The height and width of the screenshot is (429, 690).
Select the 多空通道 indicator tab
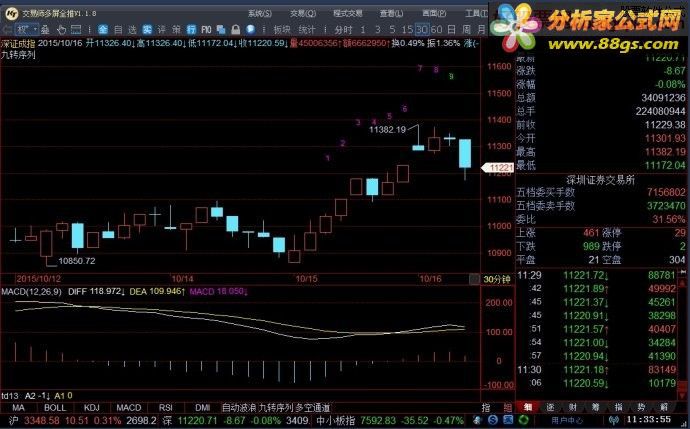pyautogui.click(x=312, y=407)
